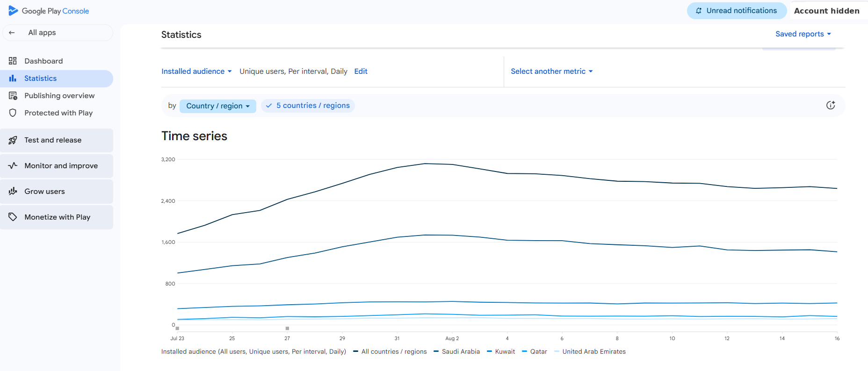
Task: Click the Test and release rocket icon
Action: [x=13, y=140]
